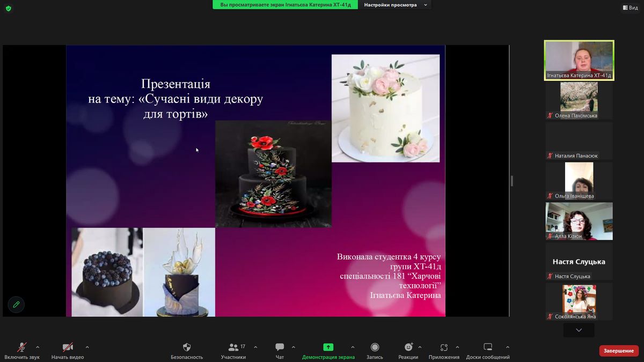
Task: Open the Вид view menu
Action: pyautogui.click(x=630, y=8)
